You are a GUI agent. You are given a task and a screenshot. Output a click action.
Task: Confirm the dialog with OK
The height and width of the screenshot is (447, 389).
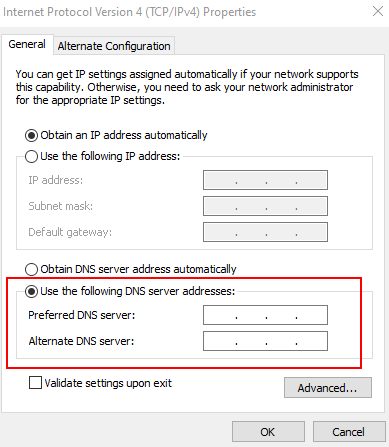(268, 432)
